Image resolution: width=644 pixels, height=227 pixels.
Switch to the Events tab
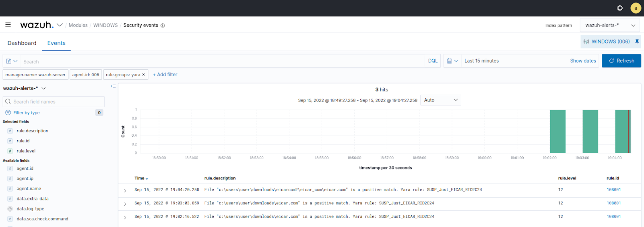[56, 43]
